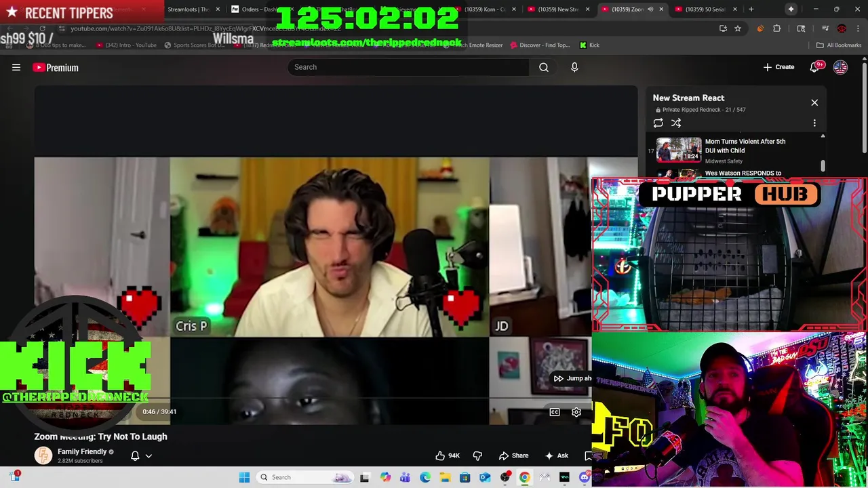This screenshot has height=488, width=868.
Task: Start voice search with the microphone icon
Action: click(x=574, y=67)
